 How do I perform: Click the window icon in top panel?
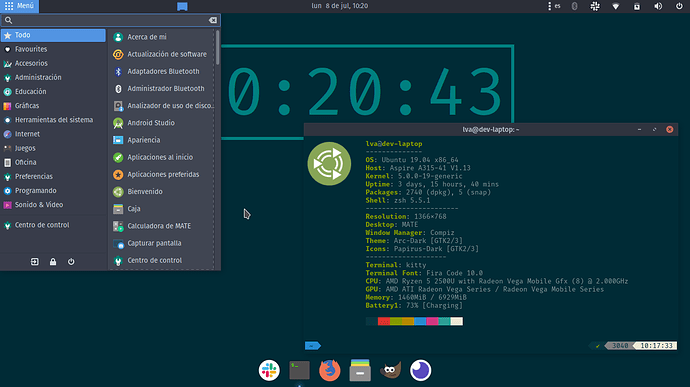[182, 6]
